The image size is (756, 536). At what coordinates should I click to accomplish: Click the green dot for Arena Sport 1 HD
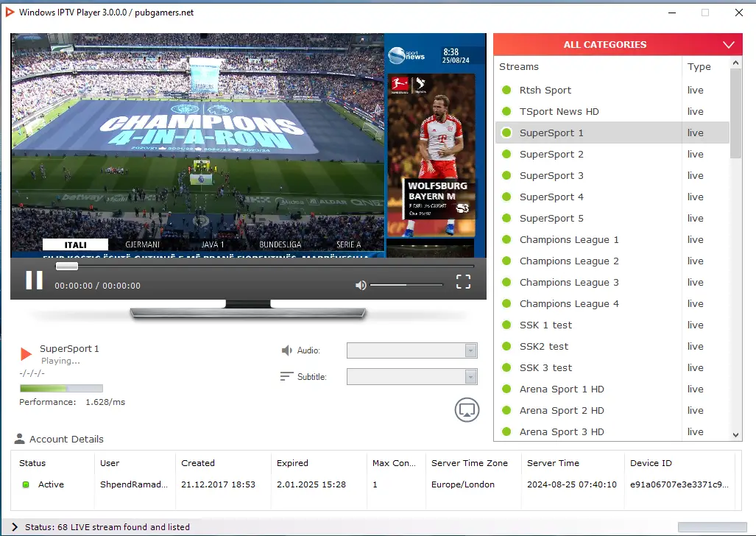click(506, 389)
